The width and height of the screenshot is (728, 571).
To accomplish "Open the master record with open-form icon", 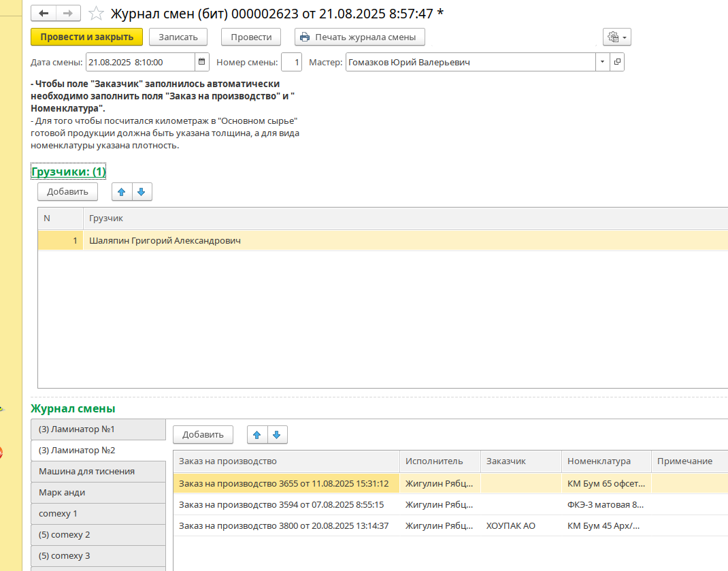I will click(617, 62).
